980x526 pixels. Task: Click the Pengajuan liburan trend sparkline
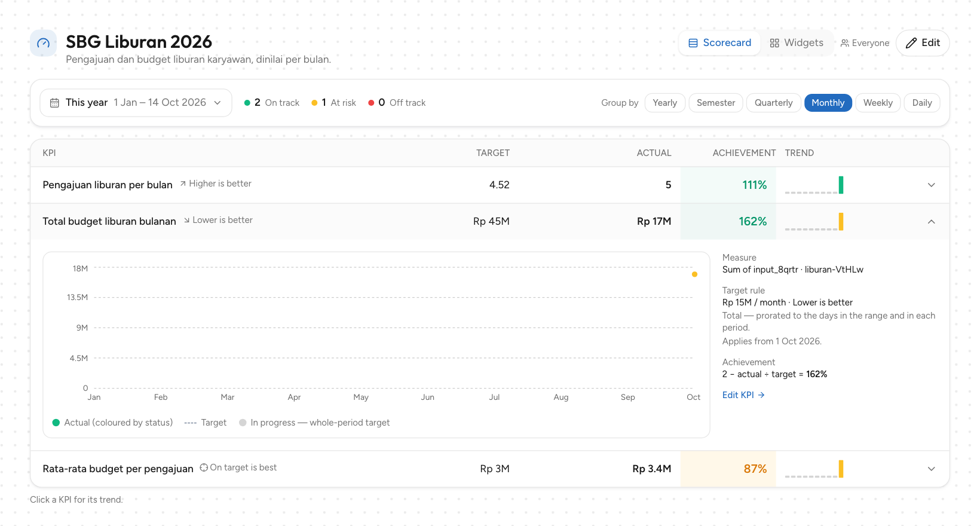814,185
